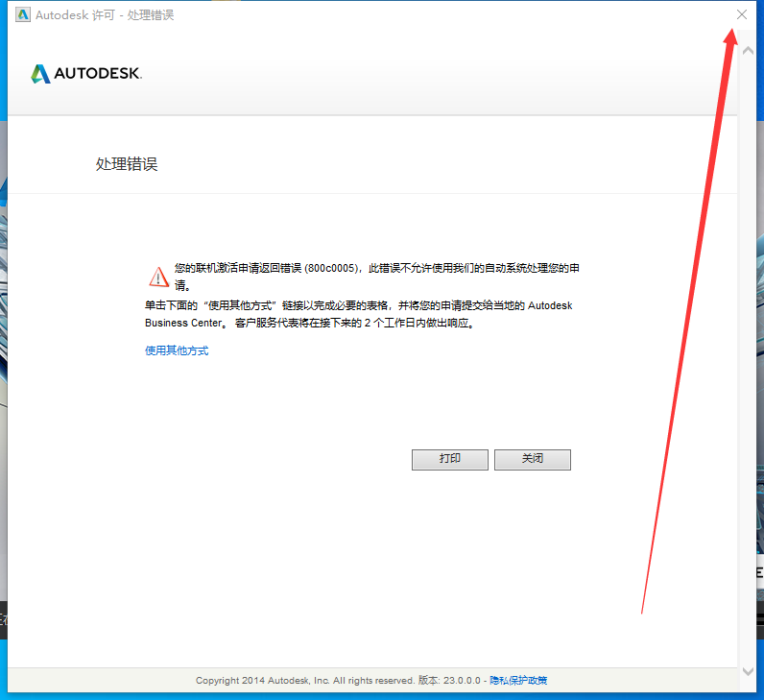The height and width of the screenshot is (700, 764).
Task: Click the red warning triangle icon
Action: tap(158, 277)
